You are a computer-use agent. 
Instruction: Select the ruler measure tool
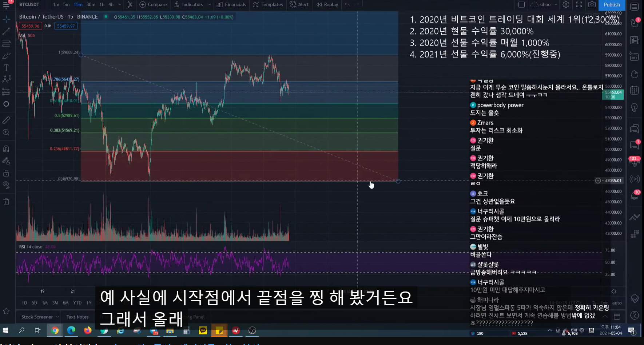click(x=6, y=120)
